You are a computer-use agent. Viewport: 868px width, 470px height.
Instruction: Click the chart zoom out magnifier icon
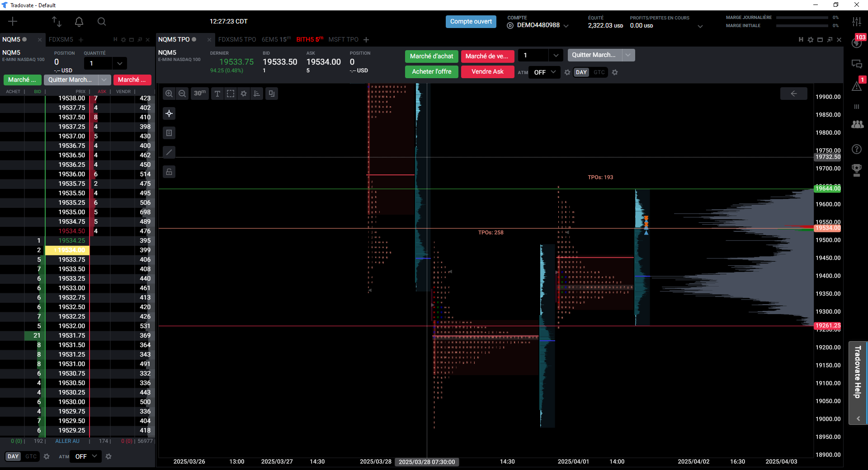tap(182, 94)
